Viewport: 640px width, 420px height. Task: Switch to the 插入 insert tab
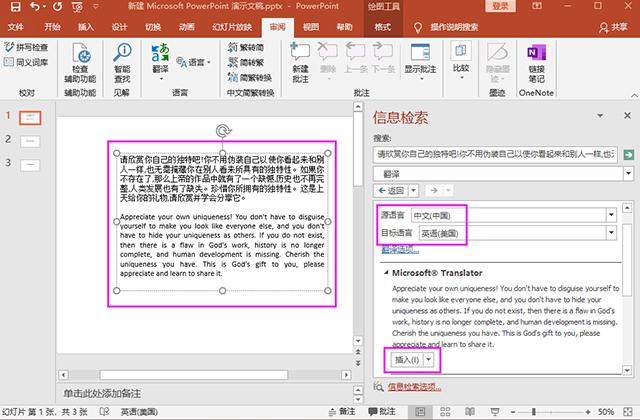click(86, 27)
